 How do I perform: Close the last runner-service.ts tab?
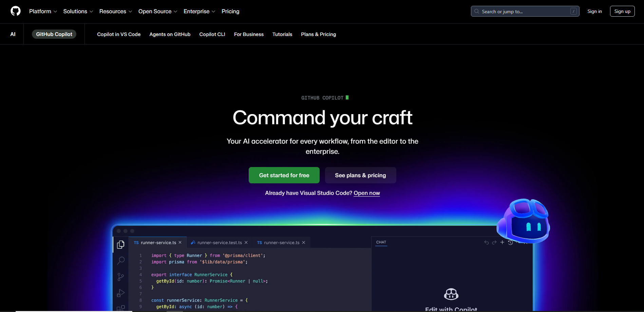[x=304, y=242]
